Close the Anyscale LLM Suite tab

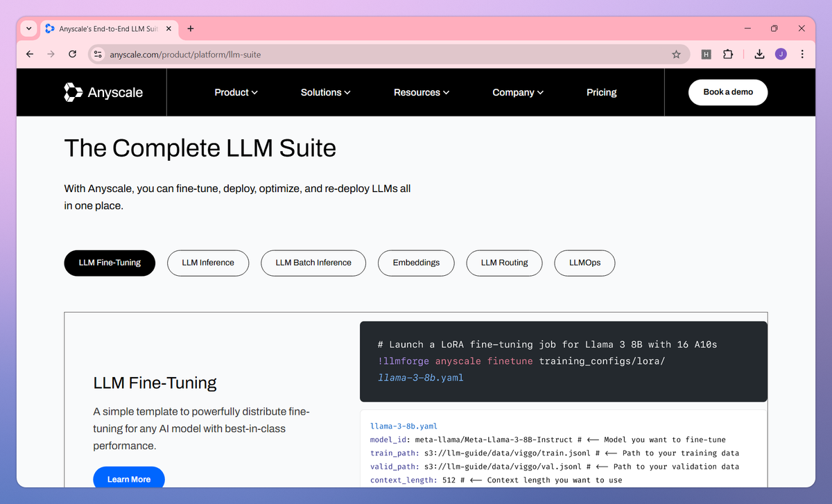pos(169,28)
